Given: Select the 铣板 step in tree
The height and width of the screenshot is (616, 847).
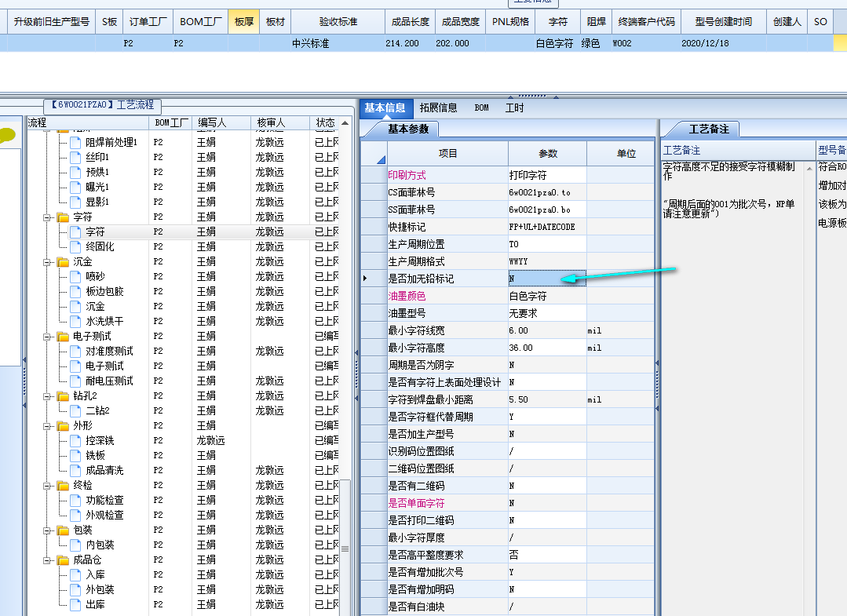Looking at the screenshot, I should [x=95, y=456].
